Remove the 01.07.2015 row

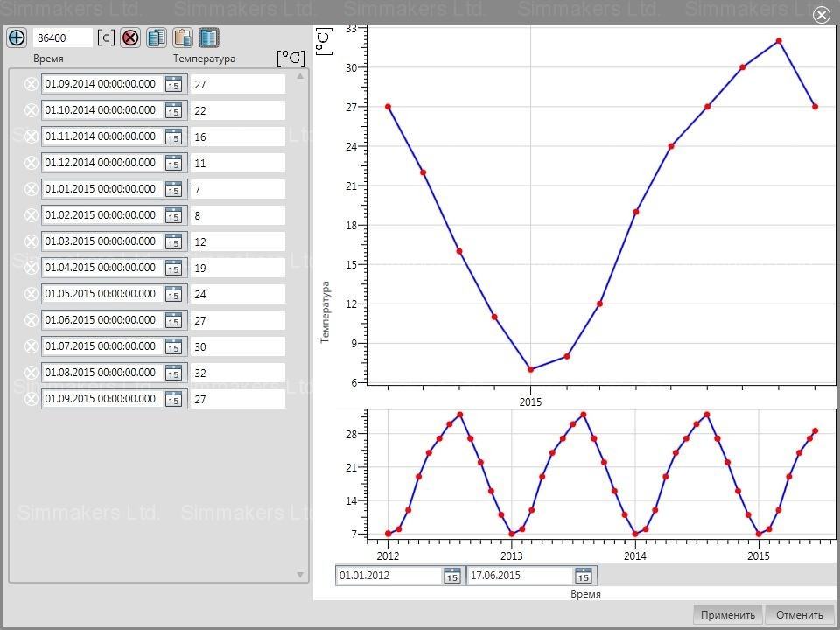31,346
